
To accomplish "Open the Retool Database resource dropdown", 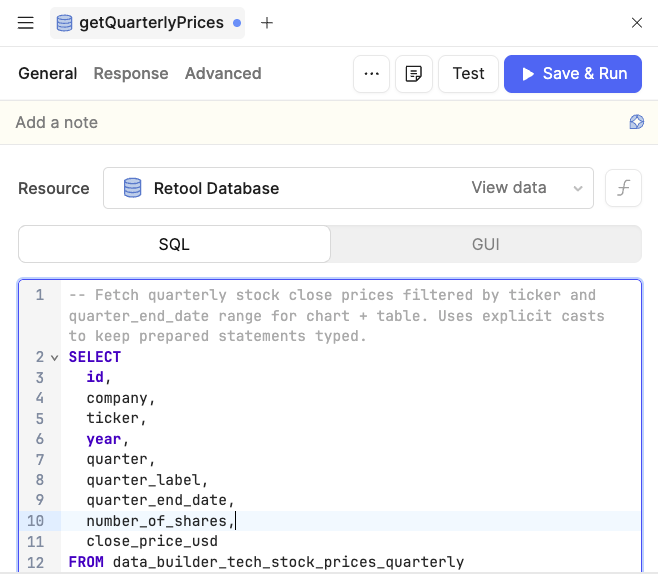I will point(348,188).
